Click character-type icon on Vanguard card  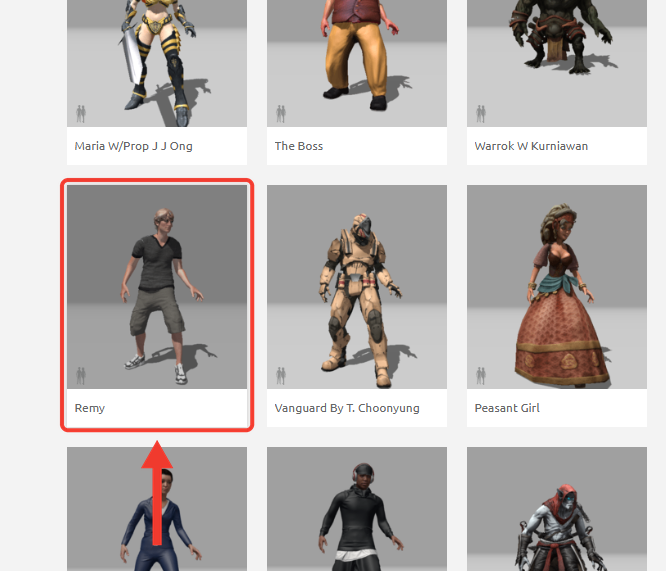point(281,376)
